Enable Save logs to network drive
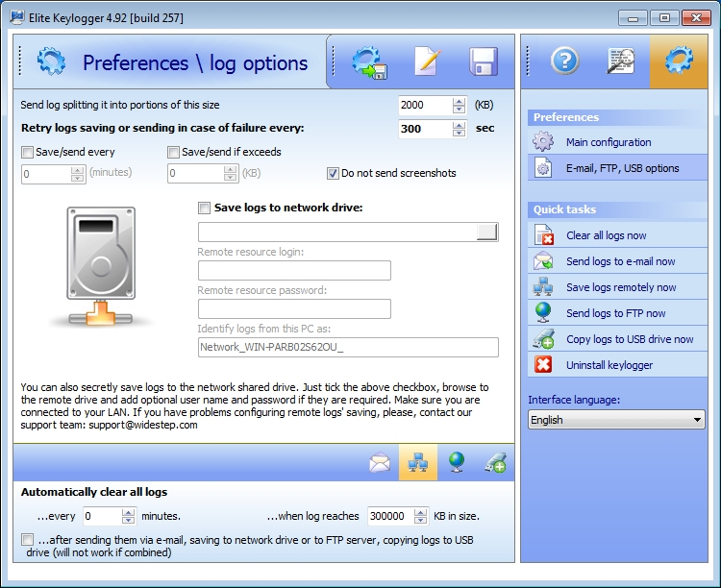 [204, 208]
